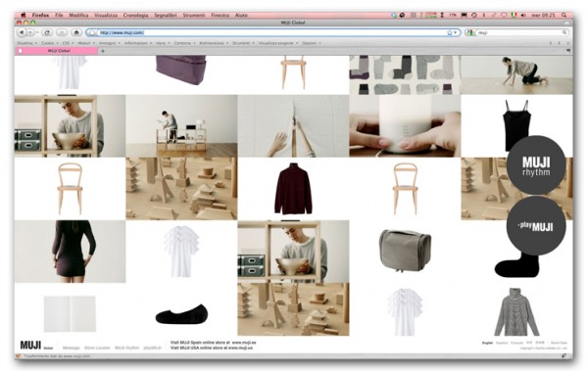Click the Italian flag input menu icon
The width and height of the screenshot is (588, 371).
514,16
